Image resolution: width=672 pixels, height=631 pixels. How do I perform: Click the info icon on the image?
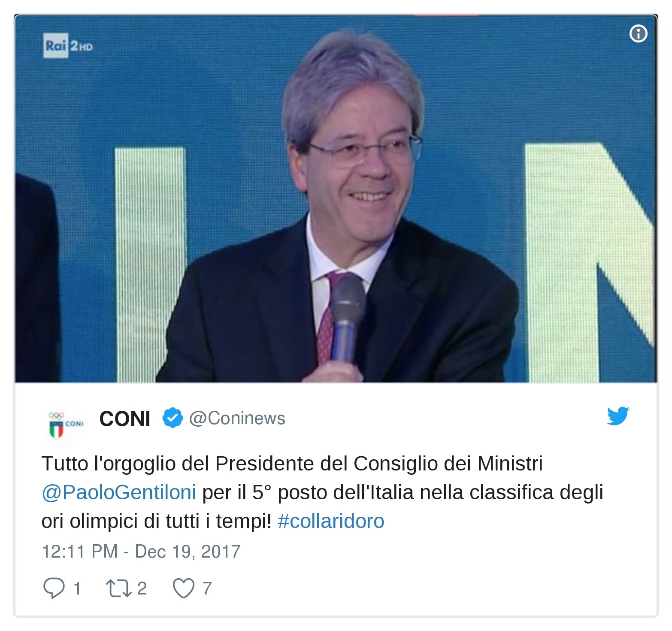638,33
